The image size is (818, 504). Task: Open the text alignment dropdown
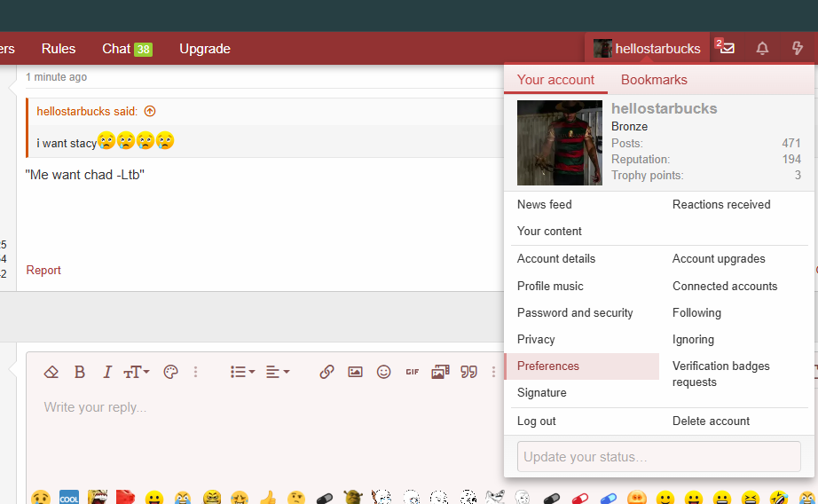pyautogui.click(x=278, y=372)
